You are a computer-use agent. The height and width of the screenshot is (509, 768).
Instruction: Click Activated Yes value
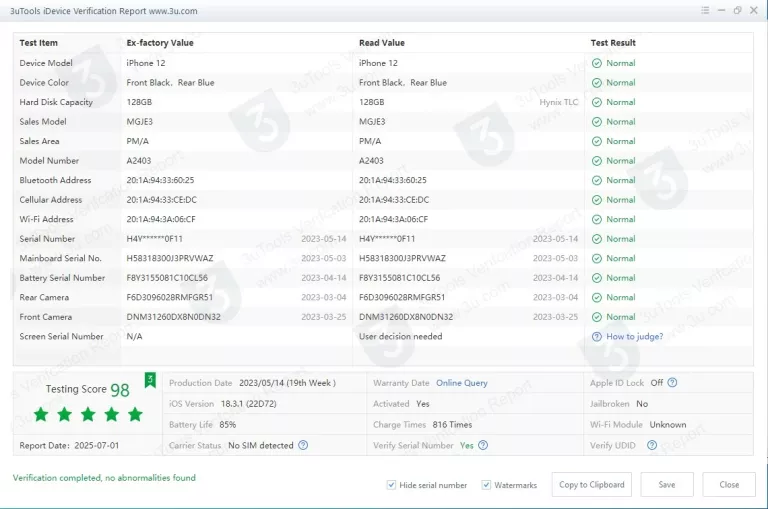pos(423,404)
